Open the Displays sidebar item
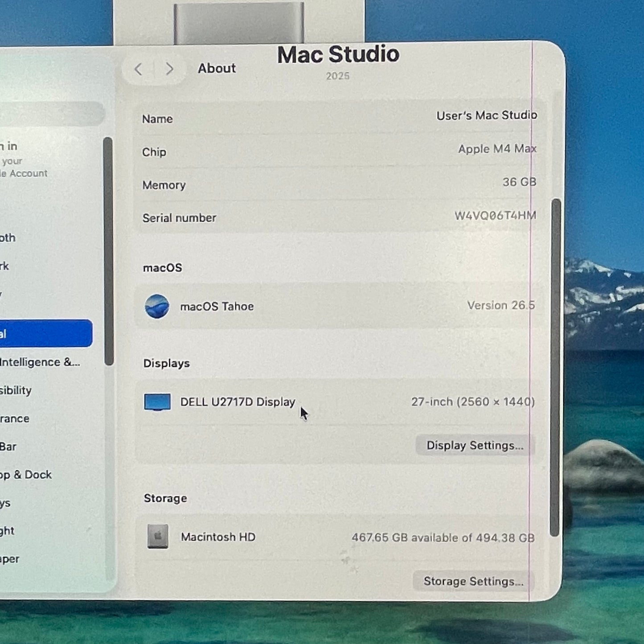 tap(5, 503)
